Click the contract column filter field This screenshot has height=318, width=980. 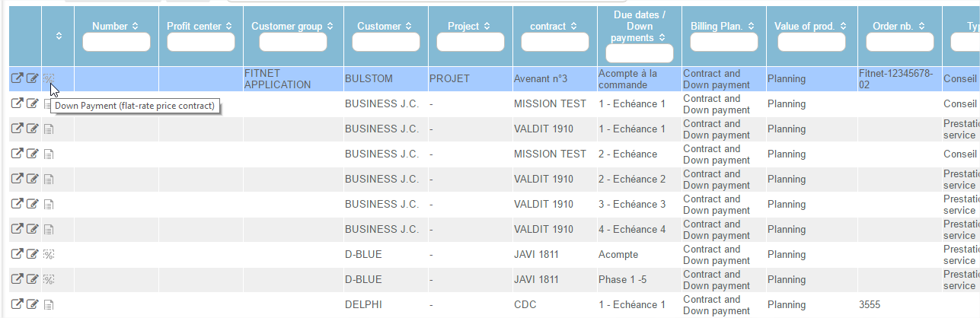[554, 43]
